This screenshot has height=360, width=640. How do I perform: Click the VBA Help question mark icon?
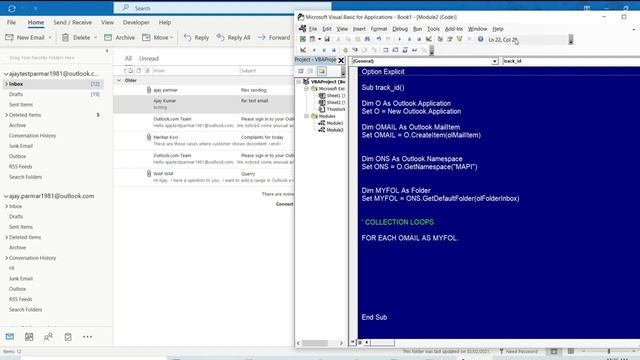pyautogui.click(x=480, y=39)
